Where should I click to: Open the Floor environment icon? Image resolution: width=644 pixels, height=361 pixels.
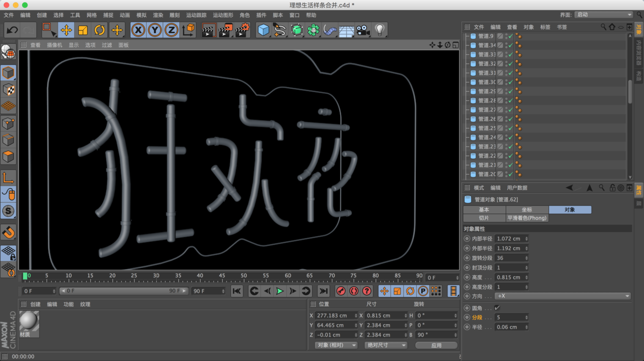point(346,30)
